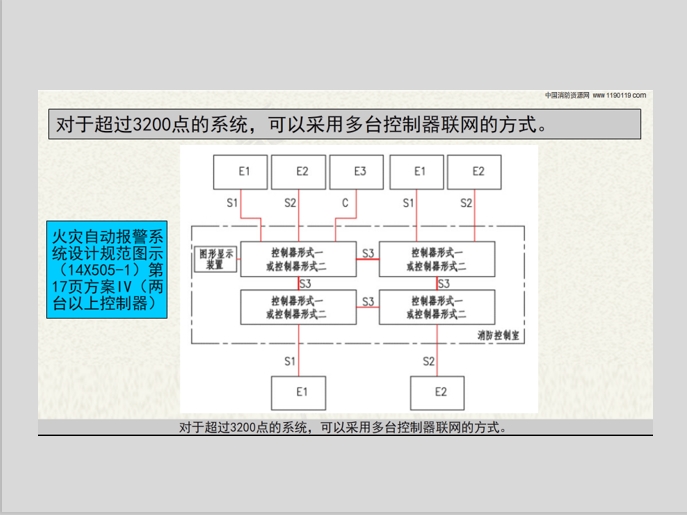Select the slide title text box at top
The image size is (687, 515).
pos(340,125)
